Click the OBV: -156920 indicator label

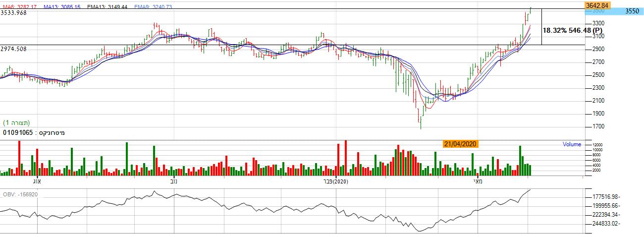pyautogui.click(x=19, y=194)
